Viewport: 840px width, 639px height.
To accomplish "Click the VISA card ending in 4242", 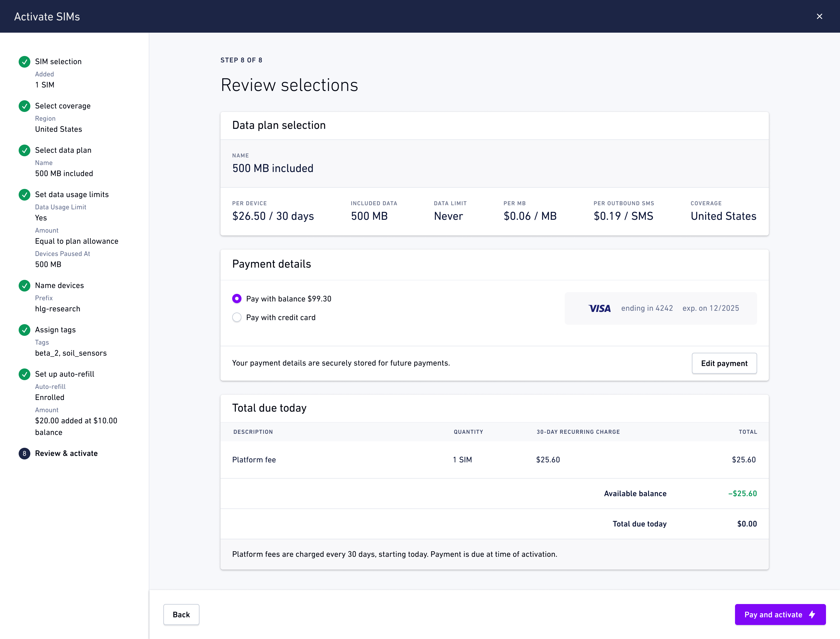I will point(660,308).
